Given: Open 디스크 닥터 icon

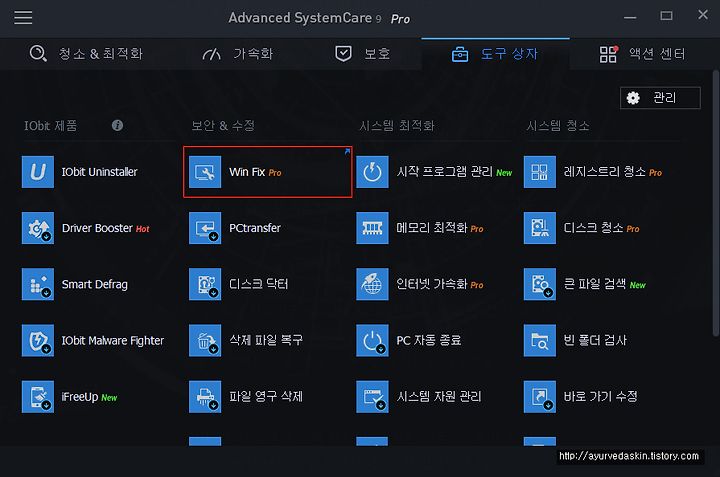Looking at the screenshot, I should [205, 284].
